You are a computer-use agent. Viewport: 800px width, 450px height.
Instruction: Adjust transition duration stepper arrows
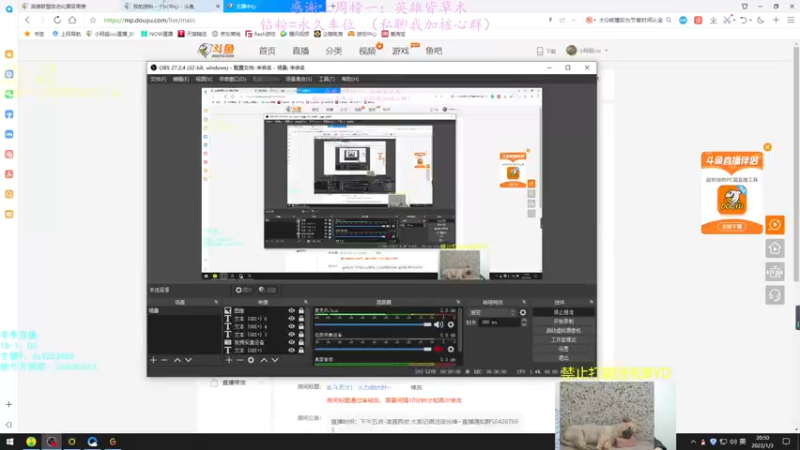523,322
